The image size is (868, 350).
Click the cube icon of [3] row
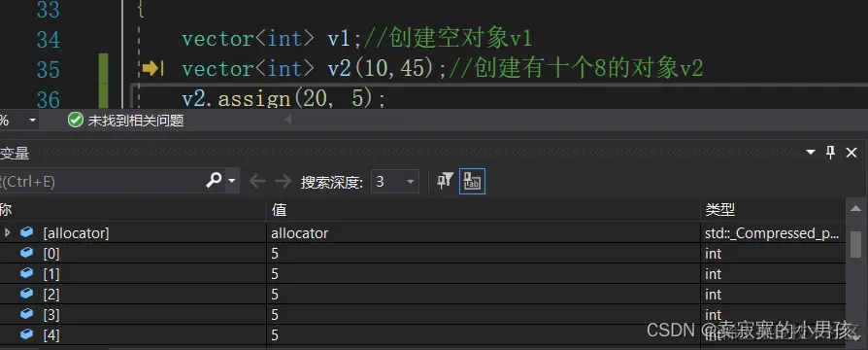pos(26,314)
